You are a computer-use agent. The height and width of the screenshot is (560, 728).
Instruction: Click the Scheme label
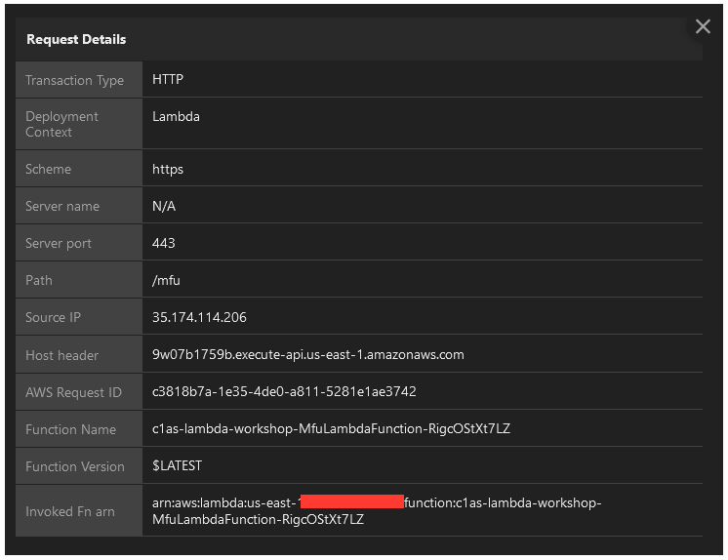click(48, 169)
